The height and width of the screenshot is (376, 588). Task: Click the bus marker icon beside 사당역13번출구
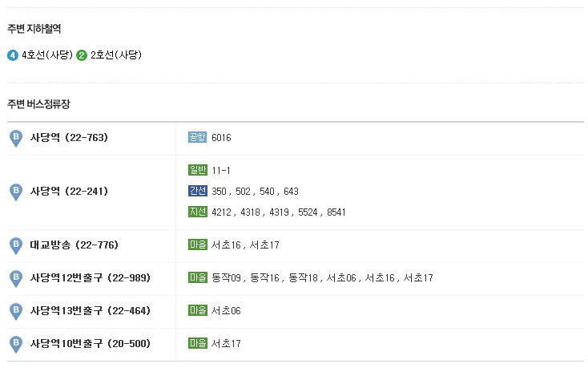15,310
